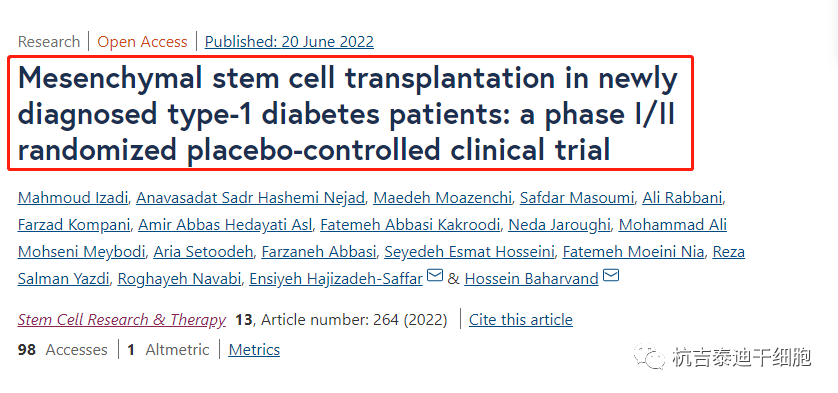Open Amir Abbas Hedayati Asl link
The image size is (838, 393).
click(x=225, y=225)
